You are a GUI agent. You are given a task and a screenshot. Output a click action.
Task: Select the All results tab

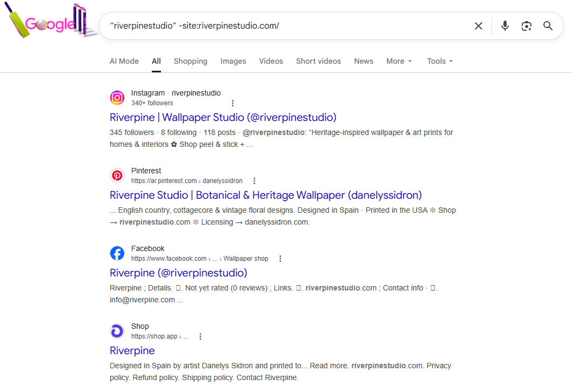[x=156, y=61]
